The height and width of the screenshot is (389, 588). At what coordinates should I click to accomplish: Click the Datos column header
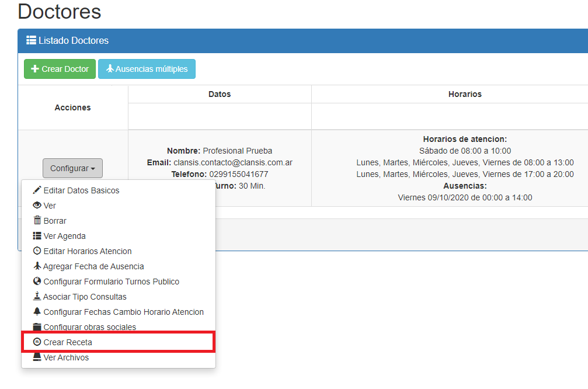coord(220,94)
